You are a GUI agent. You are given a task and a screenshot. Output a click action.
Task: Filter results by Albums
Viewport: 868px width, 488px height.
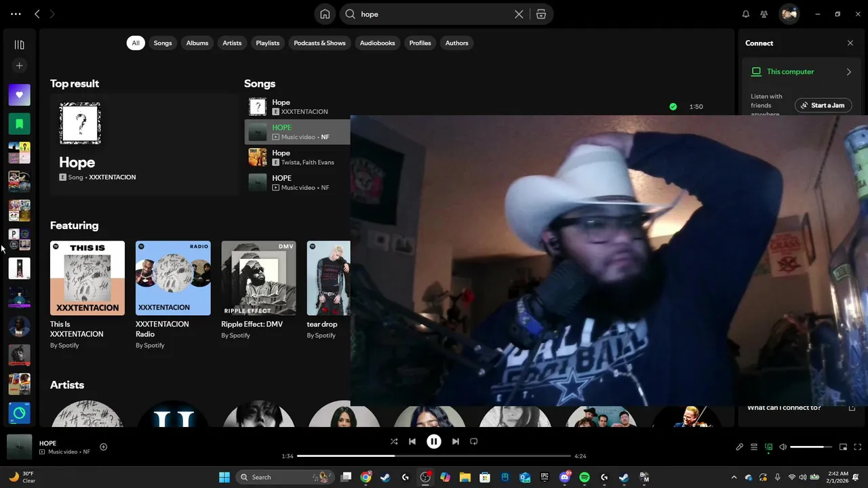click(197, 43)
